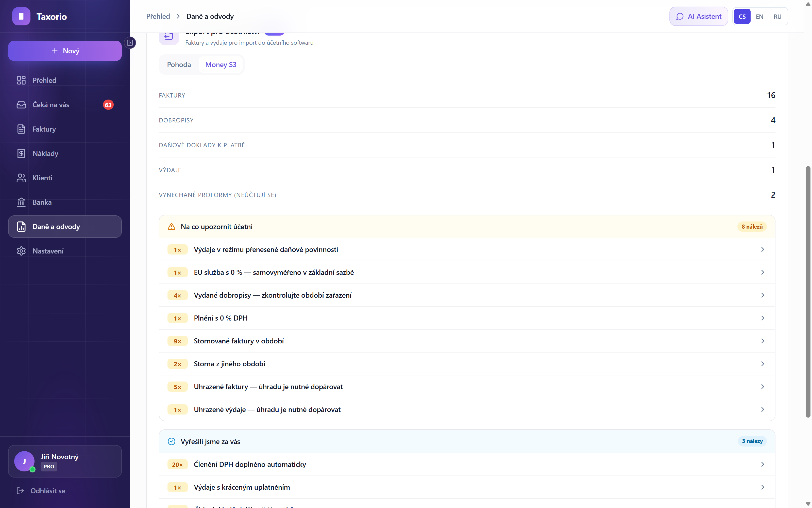The height and width of the screenshot is (508, 812).
Task: Click the Klienti people icon
Action: (21, 178)
